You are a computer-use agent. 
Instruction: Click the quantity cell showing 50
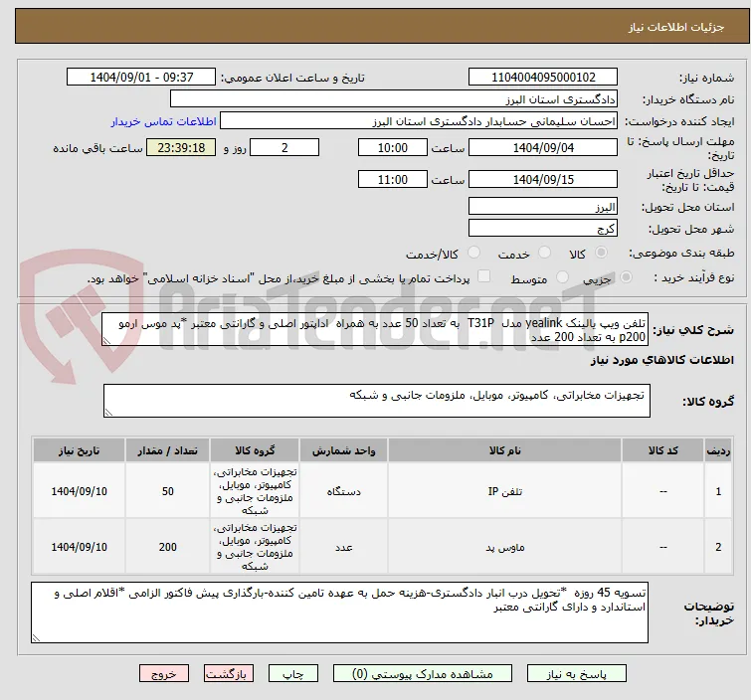(x=168, y=491)
